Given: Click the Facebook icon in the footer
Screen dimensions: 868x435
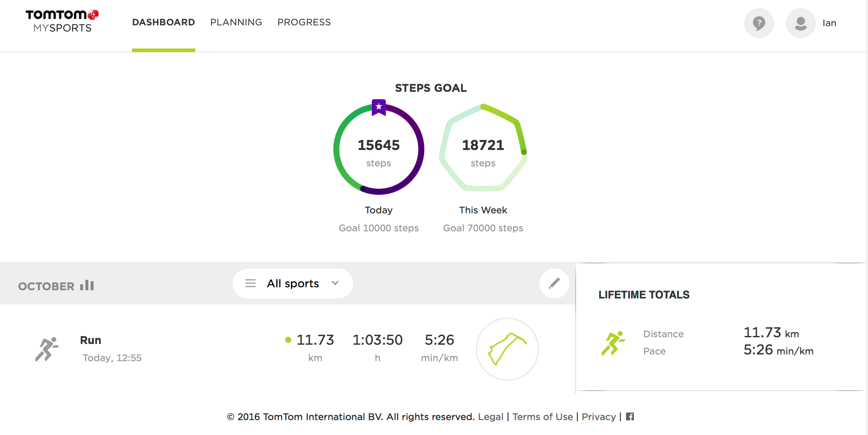Looking at the screenshot, I should (630, 416).
